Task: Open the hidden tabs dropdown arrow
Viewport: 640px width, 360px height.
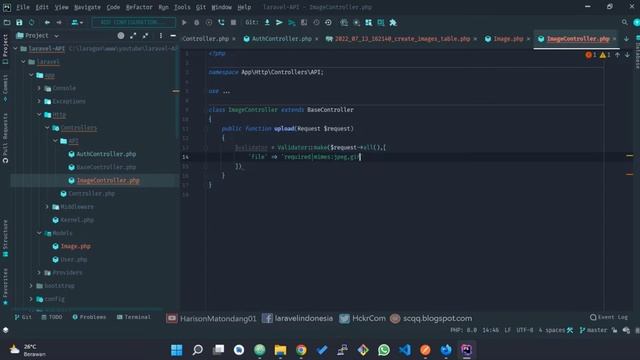Action: pyautogui.click(x=627, y=39)
